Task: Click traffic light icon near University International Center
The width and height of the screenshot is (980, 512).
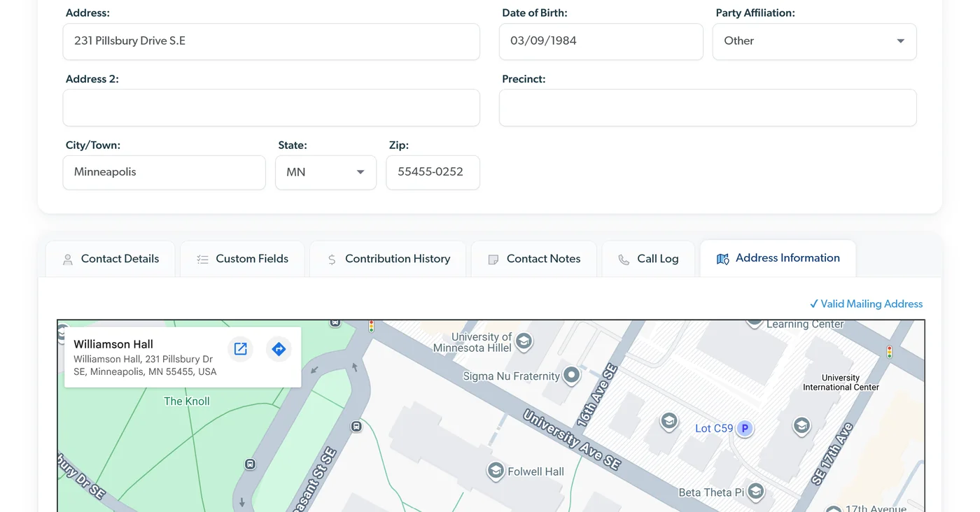Action: 890,352
